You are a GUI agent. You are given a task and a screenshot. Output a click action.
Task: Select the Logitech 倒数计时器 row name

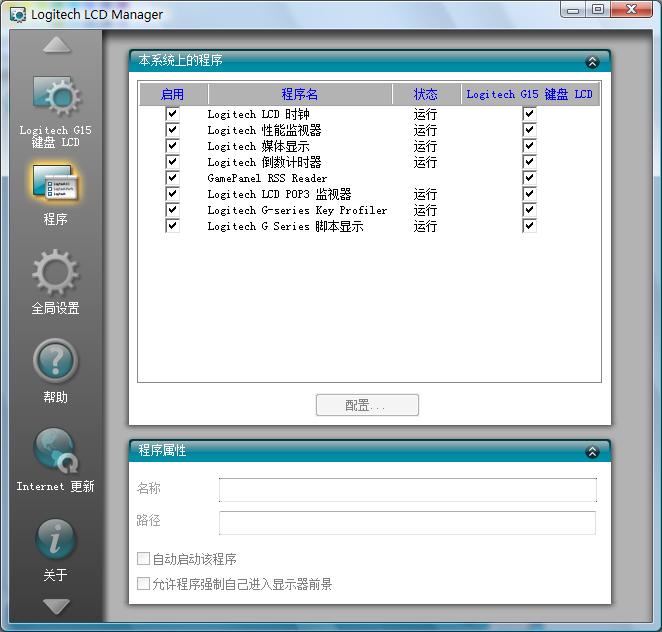264,162
